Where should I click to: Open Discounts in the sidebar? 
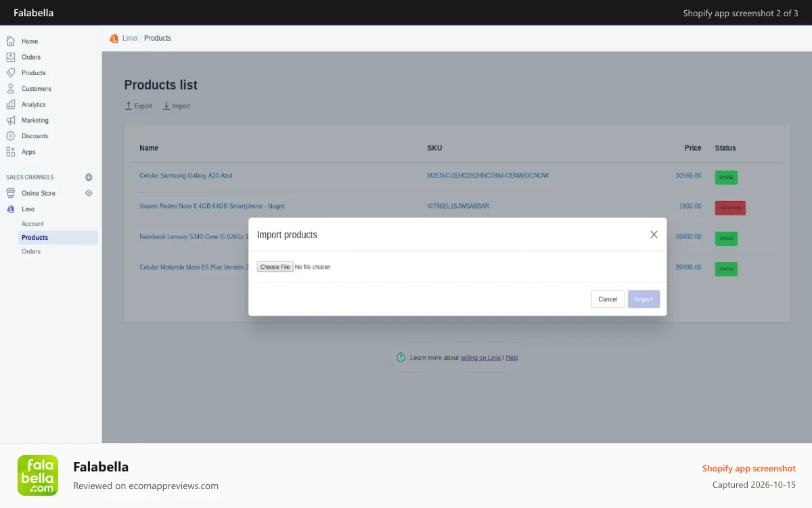click(x=35, y=136)
